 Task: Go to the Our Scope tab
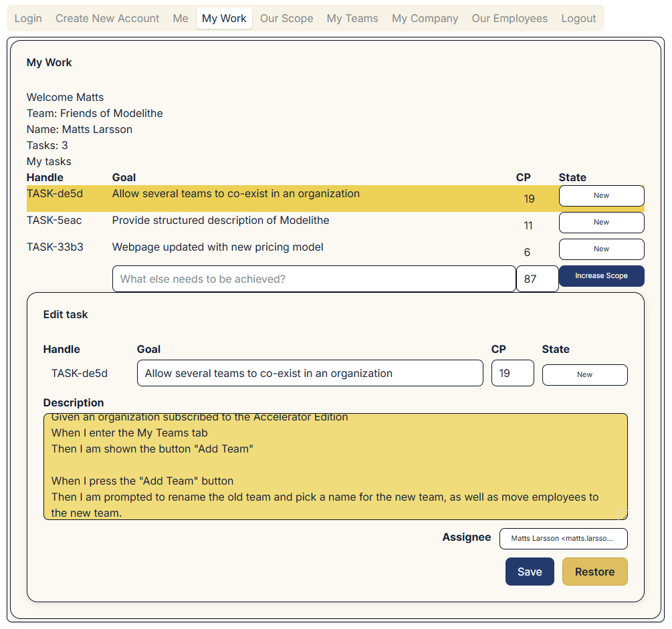pyautogui.click(x=286, y=18)
